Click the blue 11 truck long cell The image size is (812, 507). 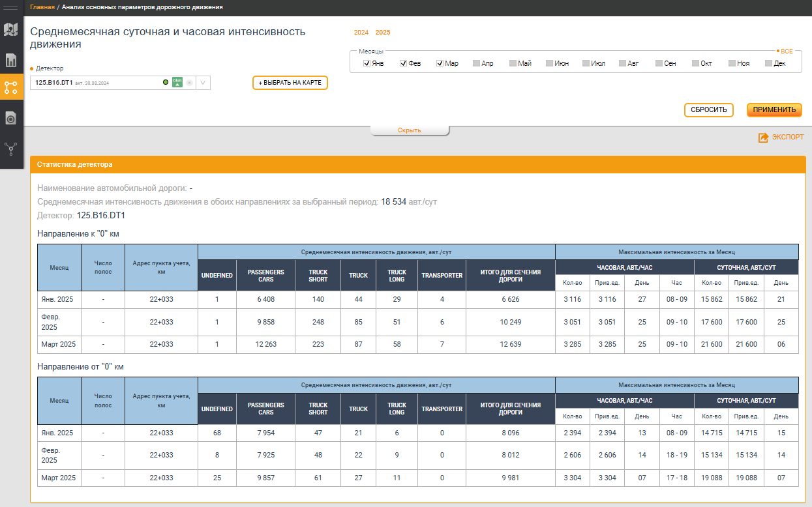[397, 478]
